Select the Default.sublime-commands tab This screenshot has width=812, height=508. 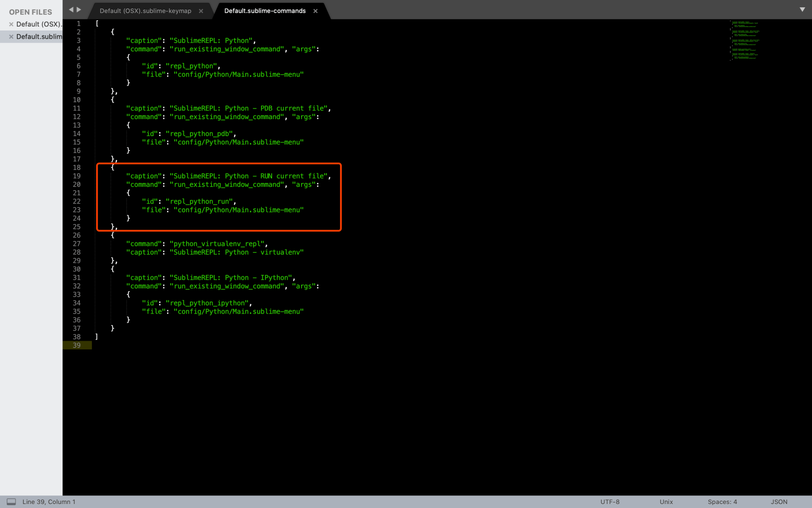point(265,11)
